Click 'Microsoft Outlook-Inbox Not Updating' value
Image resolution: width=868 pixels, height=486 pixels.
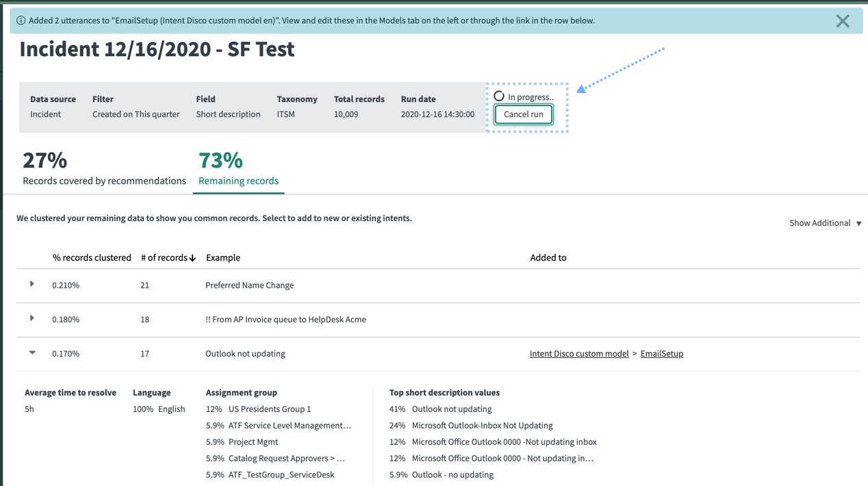tap(483, 426)
